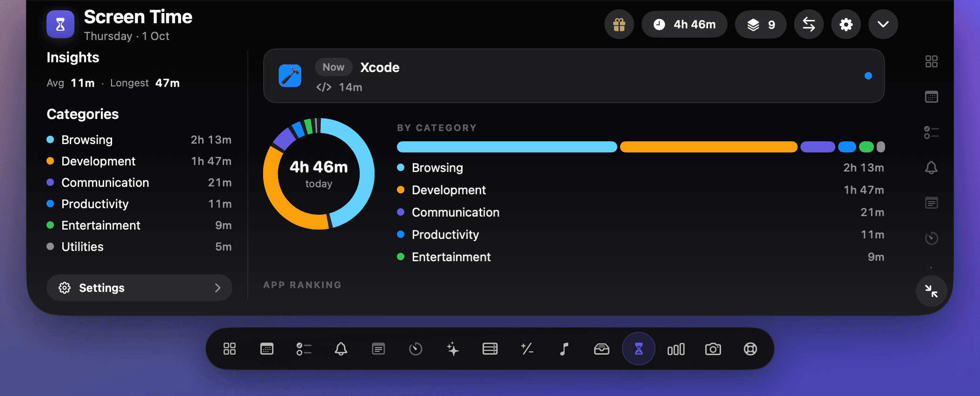The image size is (980, 396).
Task: Open the layers stack 9 pill
Action: point(761,24)
